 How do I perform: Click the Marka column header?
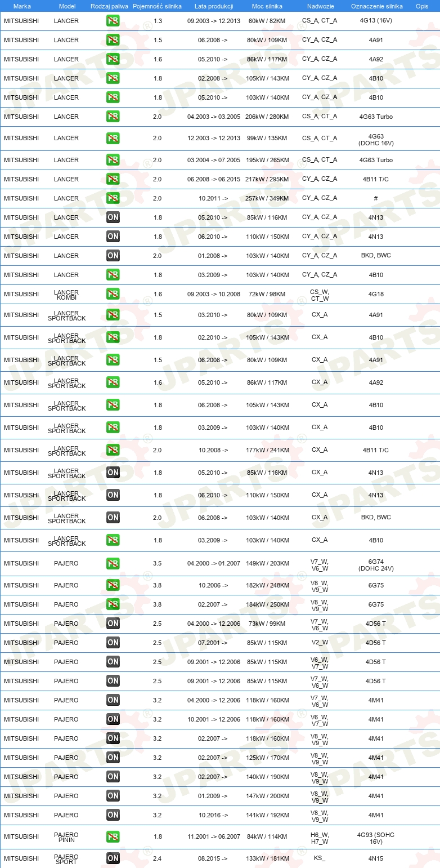[22, 6]
